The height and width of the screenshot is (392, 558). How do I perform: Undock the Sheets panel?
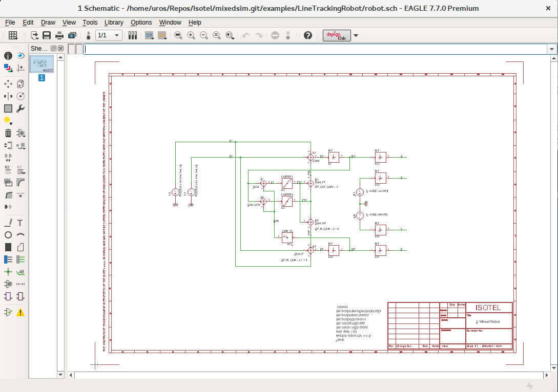(53, 48)
